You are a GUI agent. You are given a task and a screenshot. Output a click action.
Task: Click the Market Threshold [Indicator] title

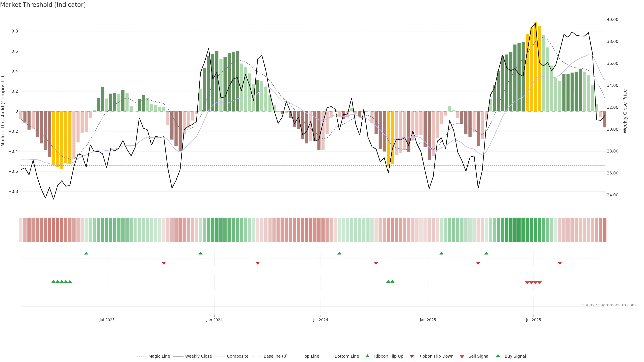coord(43,5)
